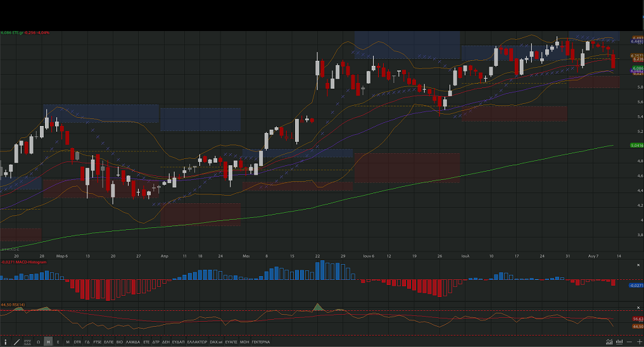Open the info icon in bottom toolbar
This screenshot has height=347, width=644.
(x=5, y=342)
